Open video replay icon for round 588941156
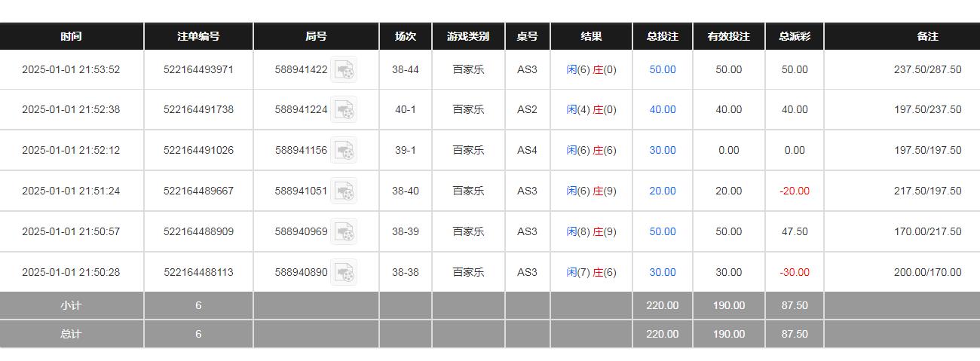980x361 pixels. [x=345, y=151]
